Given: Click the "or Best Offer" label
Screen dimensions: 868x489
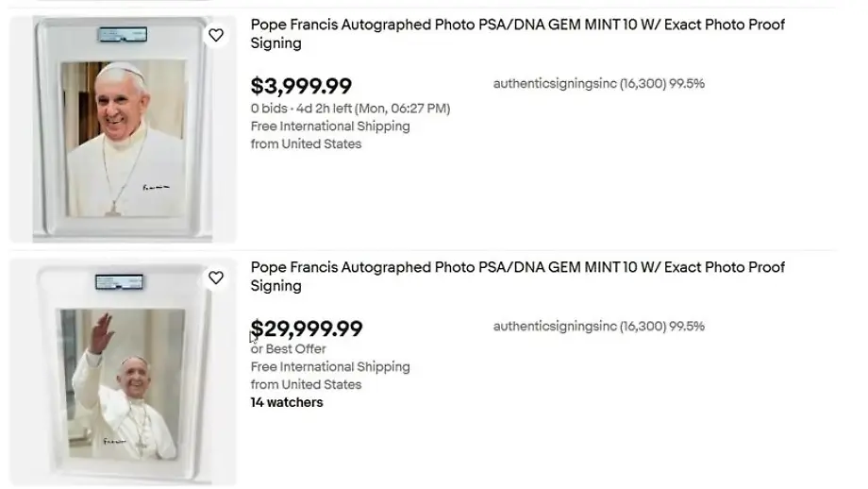Looking at the screenshot, I should tap(288, 349).
